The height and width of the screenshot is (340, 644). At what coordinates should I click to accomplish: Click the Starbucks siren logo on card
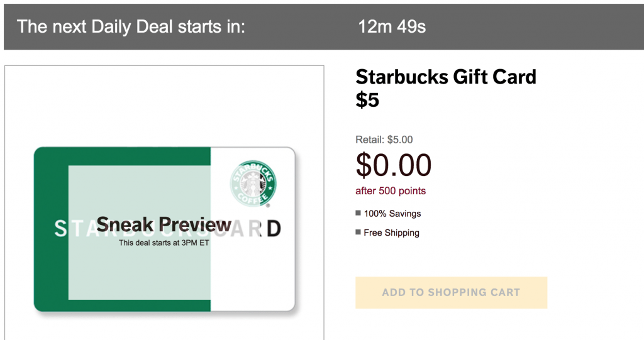pyautogui.click(x=253, y=184)
